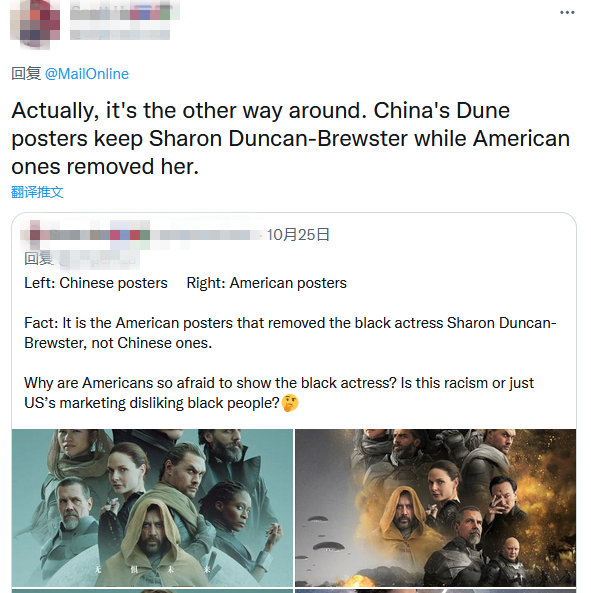591x593 pixels.
Task: Select the main tweet text about China's Dune posters
Action: tap(290, 138)
